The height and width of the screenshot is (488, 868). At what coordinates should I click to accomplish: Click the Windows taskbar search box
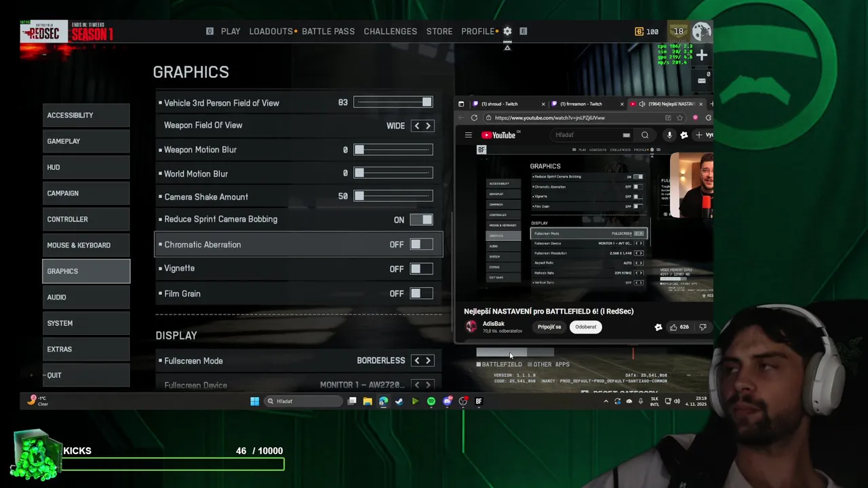304,401
